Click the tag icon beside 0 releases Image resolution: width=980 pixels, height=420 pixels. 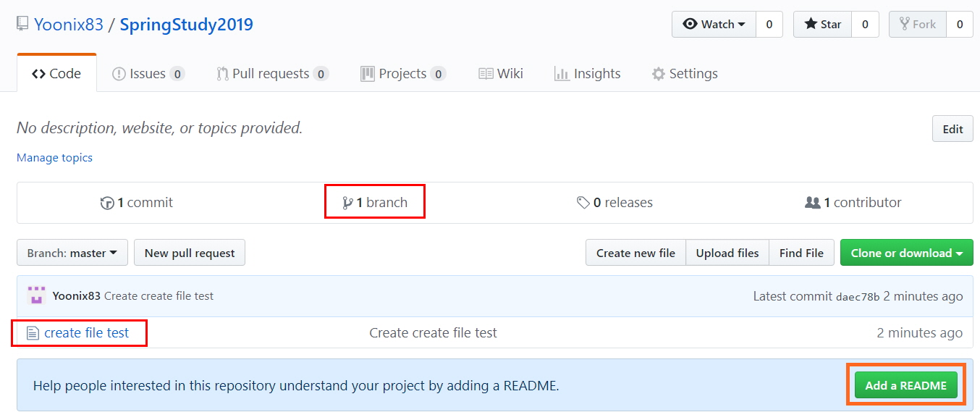pyautogui.click(x=583, y=203)
